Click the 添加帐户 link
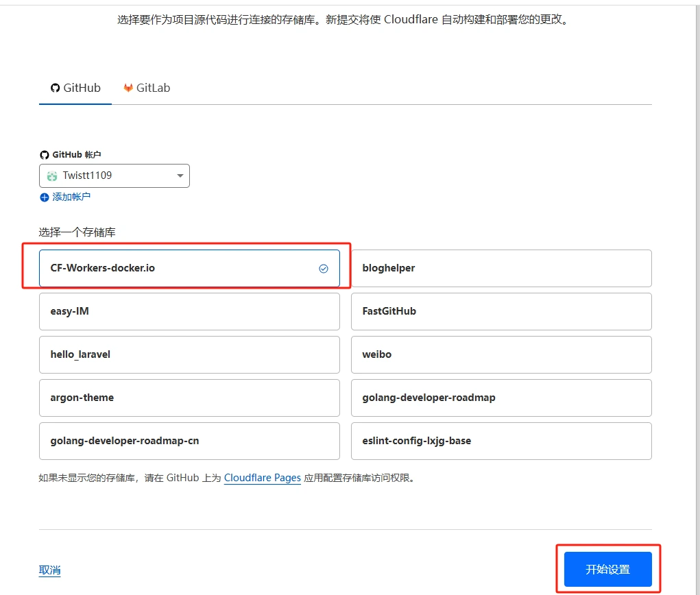The width and height of the screenshot is (700, 595). pos(71,197)
